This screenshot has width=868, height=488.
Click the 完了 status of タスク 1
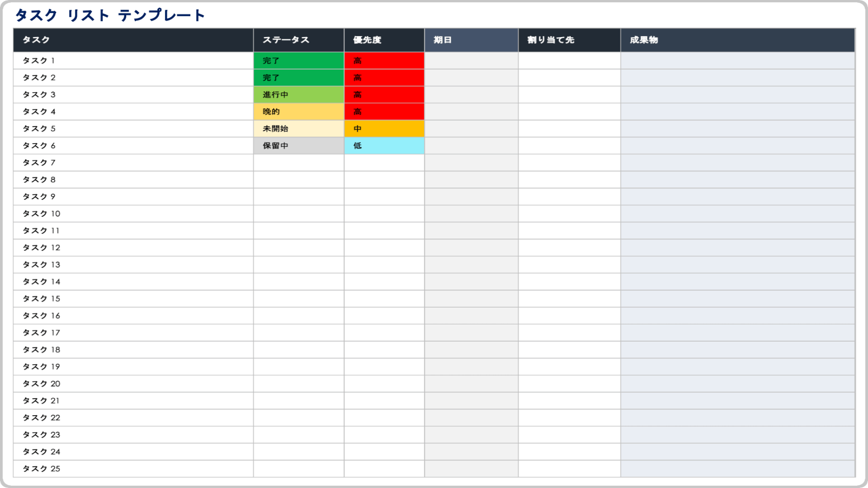pos(299,61)
